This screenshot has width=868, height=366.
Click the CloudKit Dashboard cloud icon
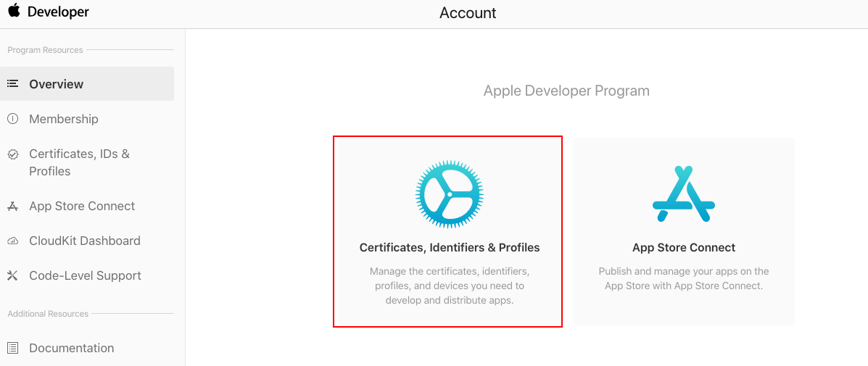pos(13,241)
